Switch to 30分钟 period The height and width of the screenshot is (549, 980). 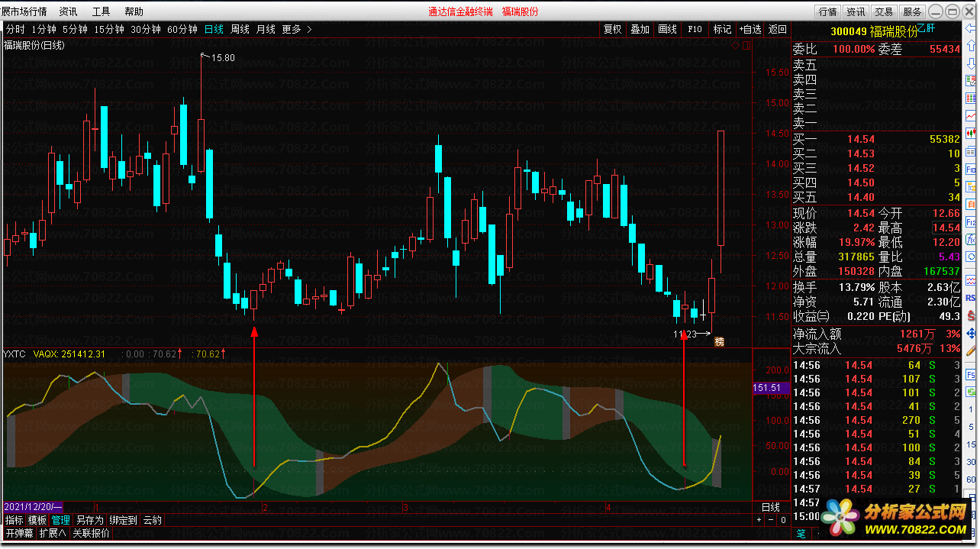coord(146,29)
